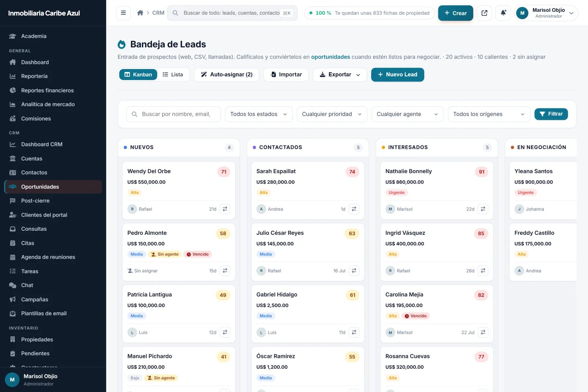Screen dimensions: 588x392
Task: Click the M avatar in sidebar footer
Action: click(12, 380)
